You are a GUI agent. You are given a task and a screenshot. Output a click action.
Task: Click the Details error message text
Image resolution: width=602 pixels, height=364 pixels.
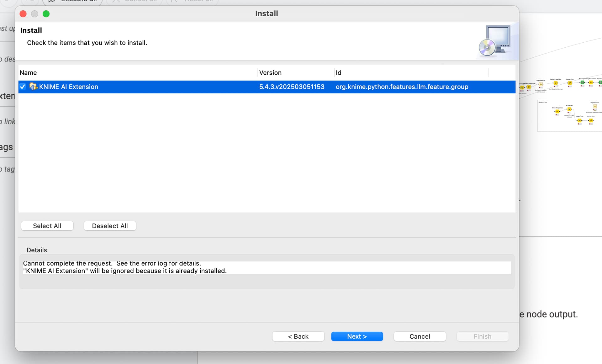tap(125, 267)
